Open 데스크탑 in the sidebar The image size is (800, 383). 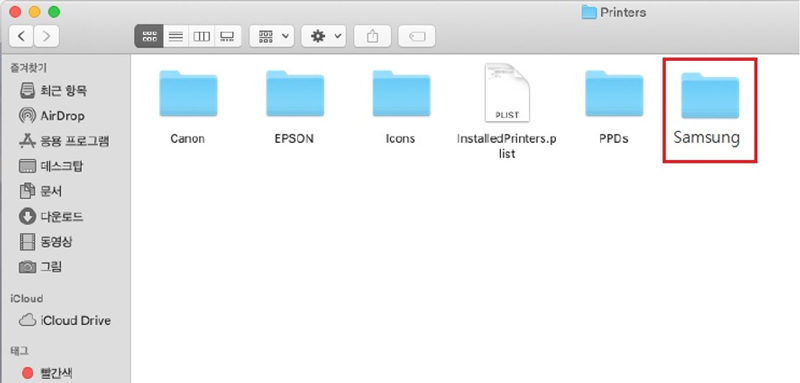click(x=51, y=166)
